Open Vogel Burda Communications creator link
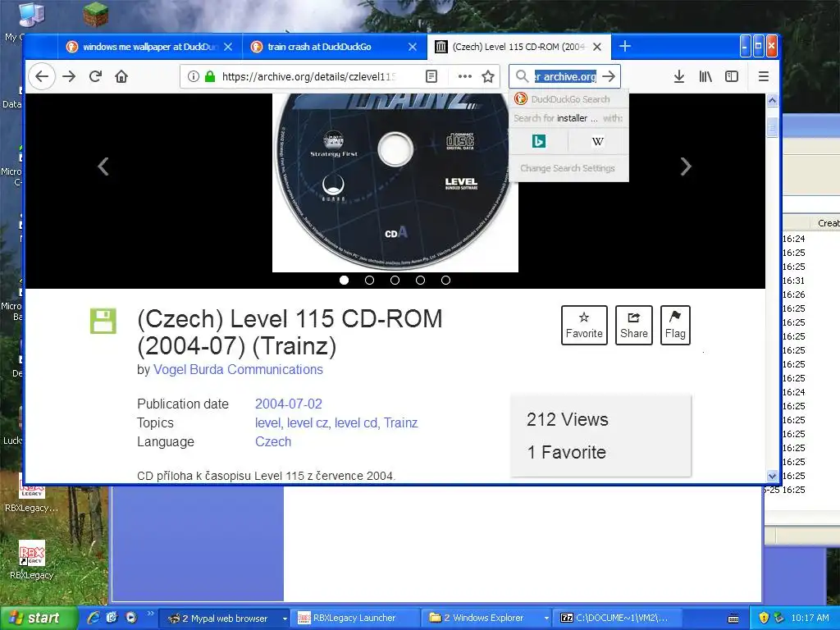Viewport: 840px width, 630px height. point(238,370)
